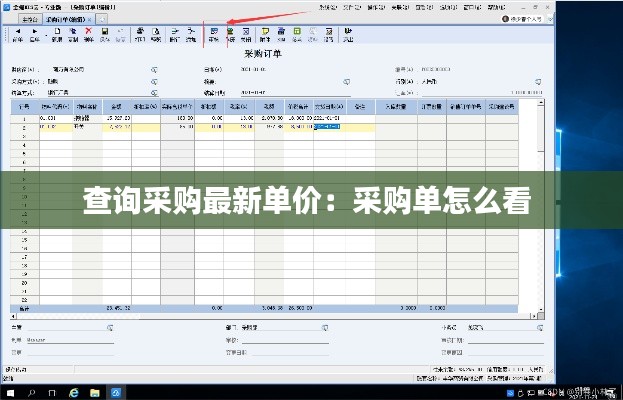Select row number 1 in the grid
The height and width of the screenshot is (400, 623).
(x=25, y=119)
